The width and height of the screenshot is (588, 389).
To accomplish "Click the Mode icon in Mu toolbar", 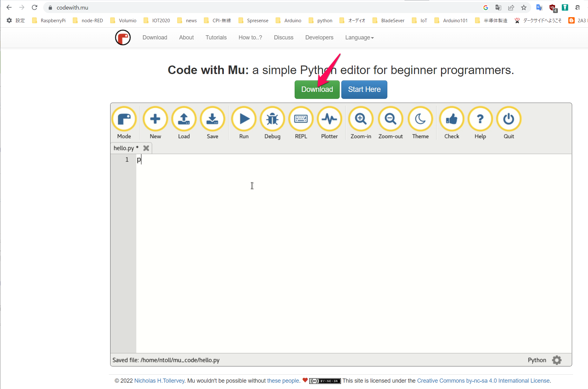I will coord(124,119).
